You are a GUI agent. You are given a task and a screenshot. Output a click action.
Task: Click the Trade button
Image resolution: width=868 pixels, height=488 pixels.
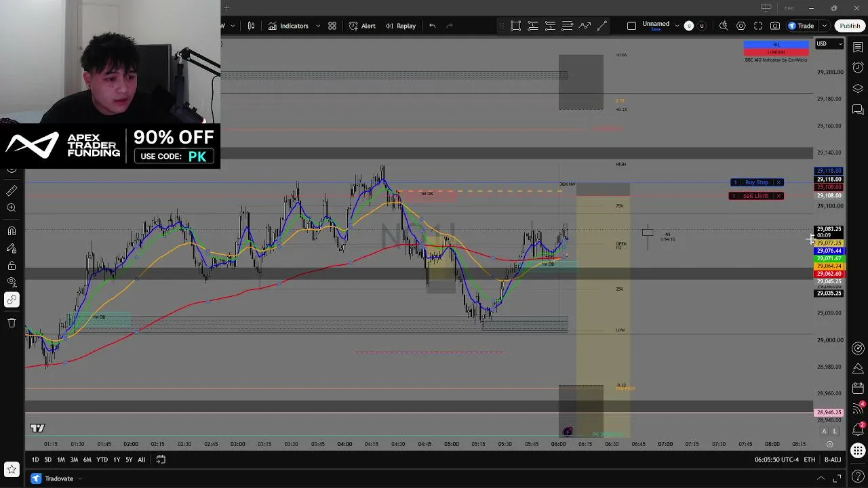click(801, 26)
